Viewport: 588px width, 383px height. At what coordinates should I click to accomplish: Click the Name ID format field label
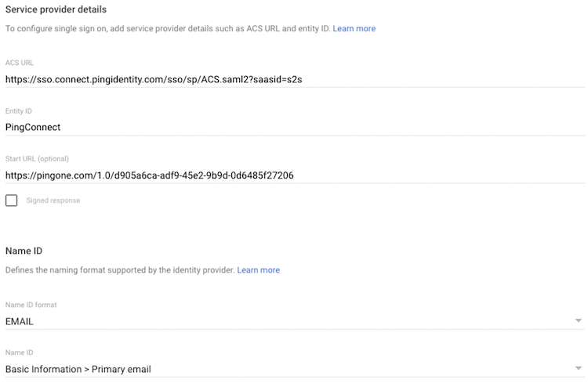(31, 305)
